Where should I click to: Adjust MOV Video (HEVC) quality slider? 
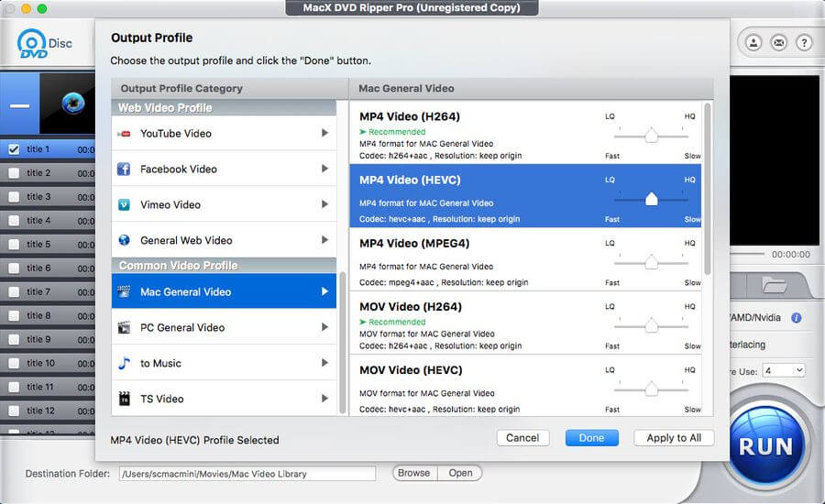tap(652, 389)
